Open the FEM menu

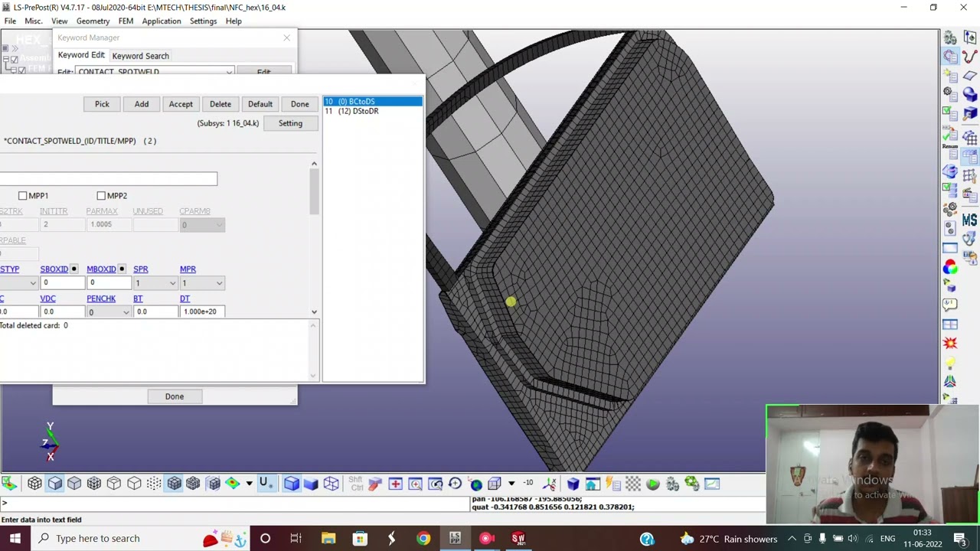pos(126,21)
